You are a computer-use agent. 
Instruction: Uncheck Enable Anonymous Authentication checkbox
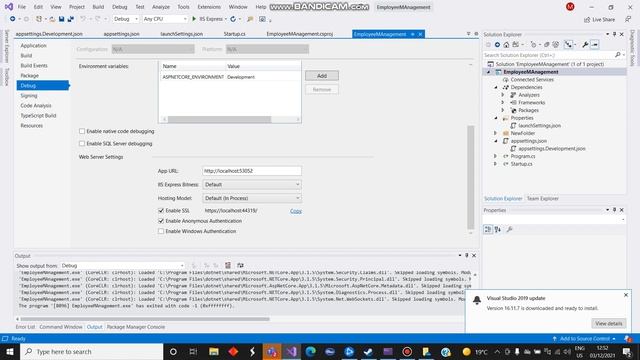[x=161, y=221]
